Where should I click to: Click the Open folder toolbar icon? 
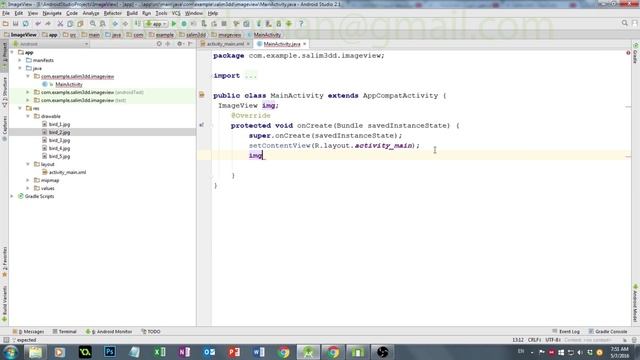tap(6, 24)
